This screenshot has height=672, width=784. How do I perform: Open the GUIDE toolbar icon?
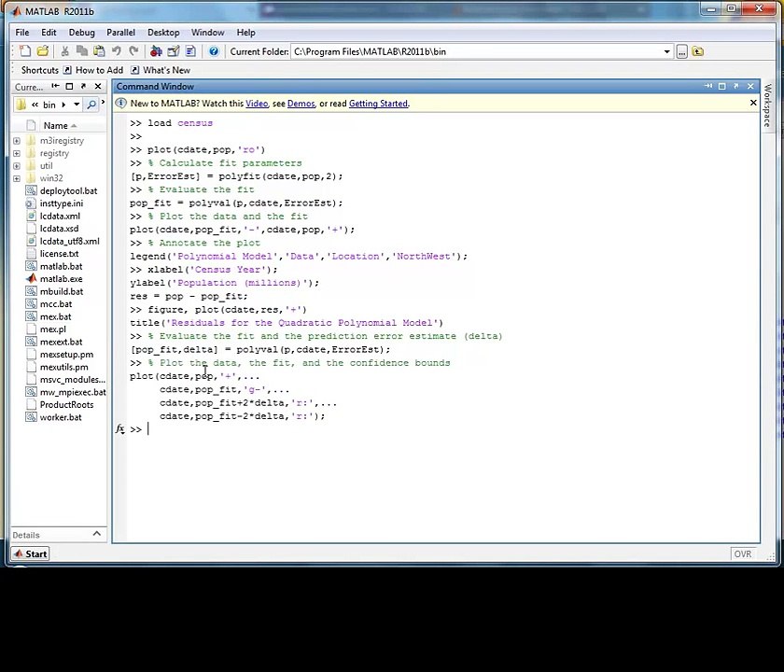[173, 51]
